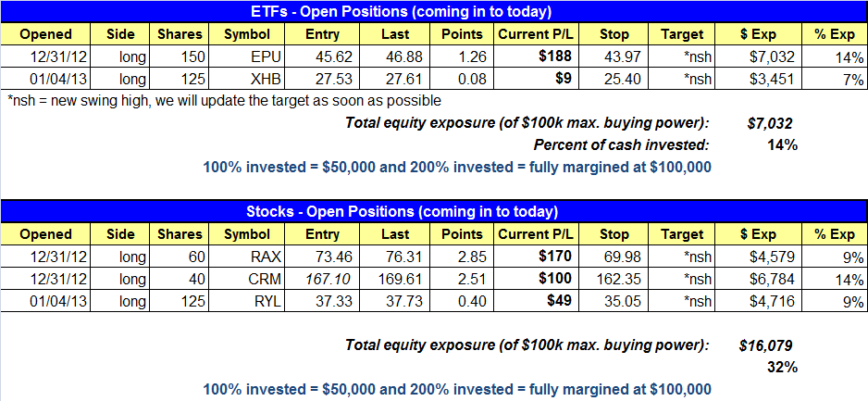Select the RAX target *nsh cell
The width and height of the screenshot is (868, 401).
683,257
